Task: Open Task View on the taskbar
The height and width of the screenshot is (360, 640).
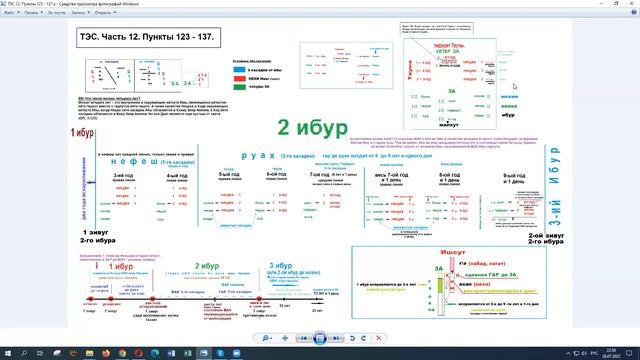Action: 40,353
